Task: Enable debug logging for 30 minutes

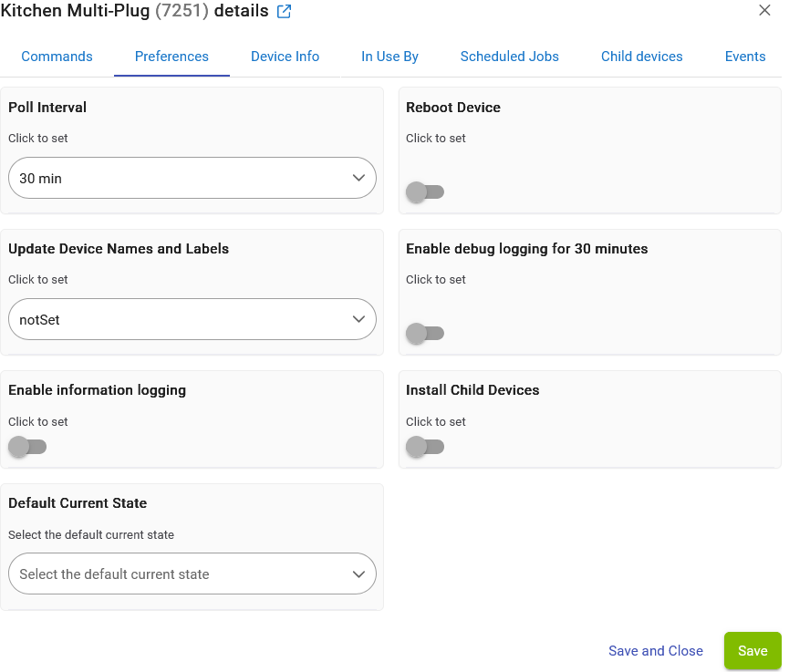Action: (x=424, y=334)
